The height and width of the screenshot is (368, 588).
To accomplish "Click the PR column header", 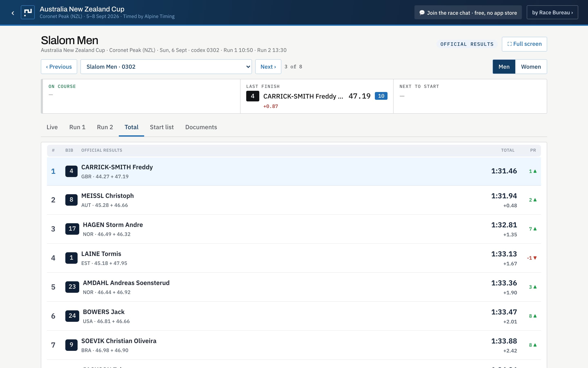I will tap(533, 150).
